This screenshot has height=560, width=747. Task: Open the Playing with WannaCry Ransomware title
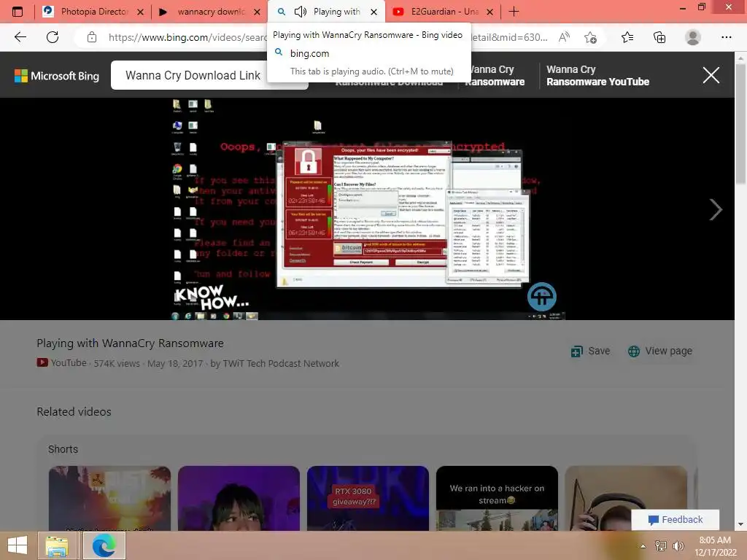click(x=130, y=343)
